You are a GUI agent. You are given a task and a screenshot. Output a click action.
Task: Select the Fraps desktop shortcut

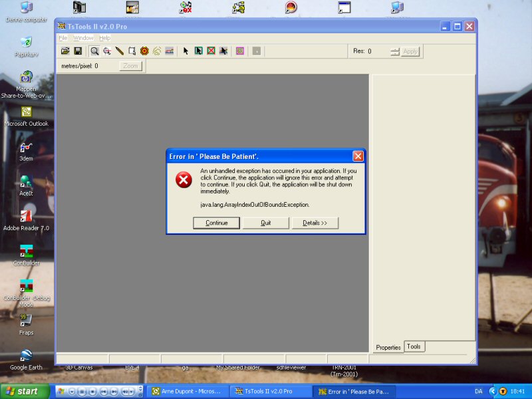point(26,325)
